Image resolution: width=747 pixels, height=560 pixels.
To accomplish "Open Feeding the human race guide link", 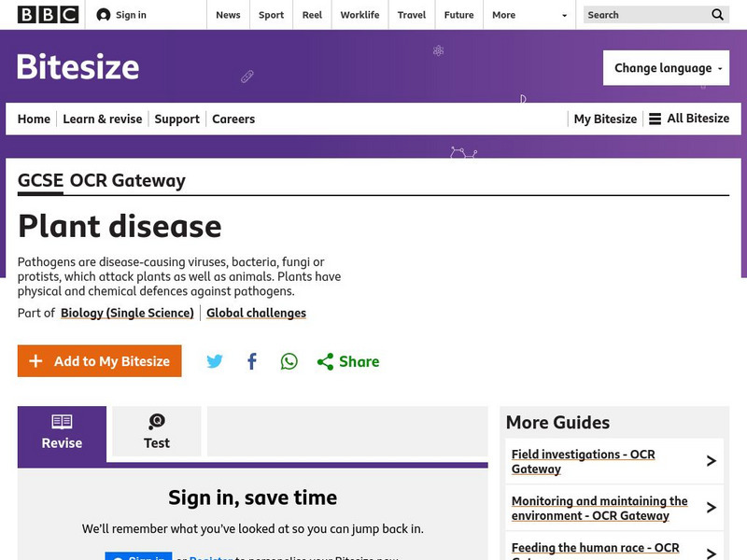I will pos(596,551).
